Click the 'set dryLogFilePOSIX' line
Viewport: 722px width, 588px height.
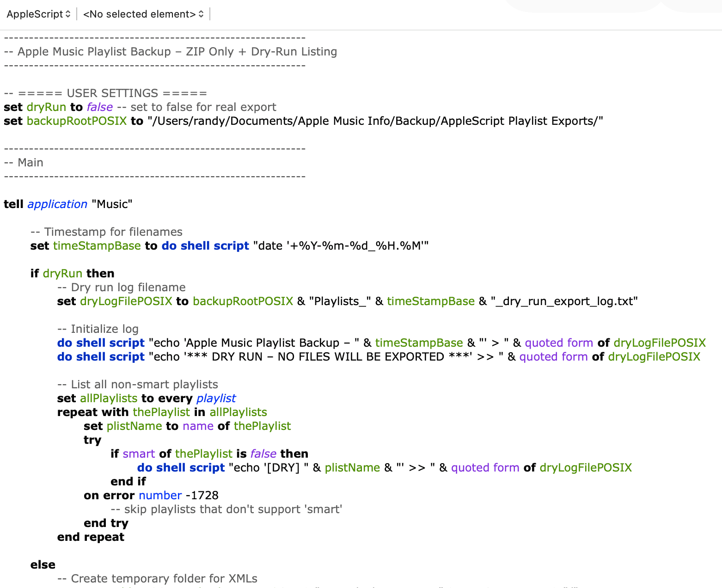348,301
